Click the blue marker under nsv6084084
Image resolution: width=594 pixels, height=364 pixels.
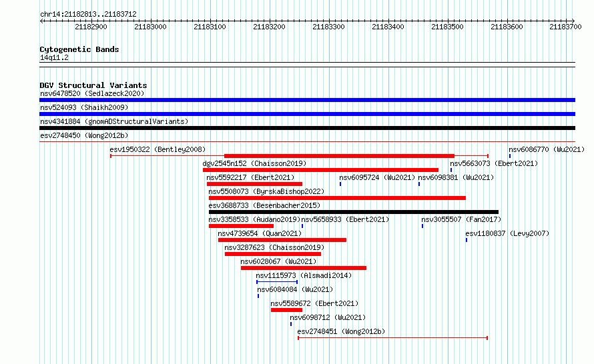click(x=258, y=296)
